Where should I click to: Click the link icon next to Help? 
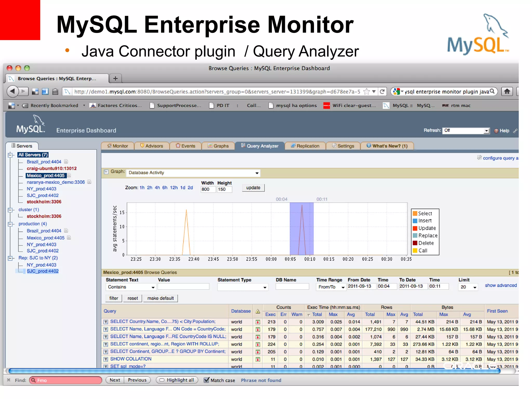515,131
